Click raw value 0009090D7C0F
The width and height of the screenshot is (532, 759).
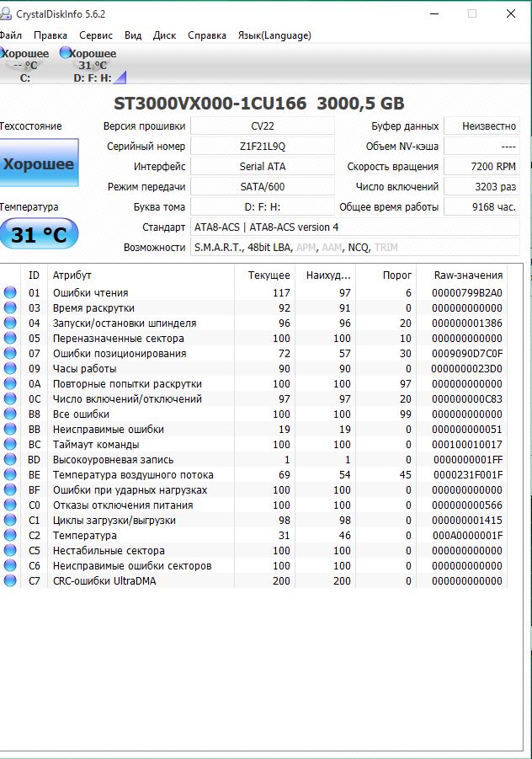click(466, 353)
